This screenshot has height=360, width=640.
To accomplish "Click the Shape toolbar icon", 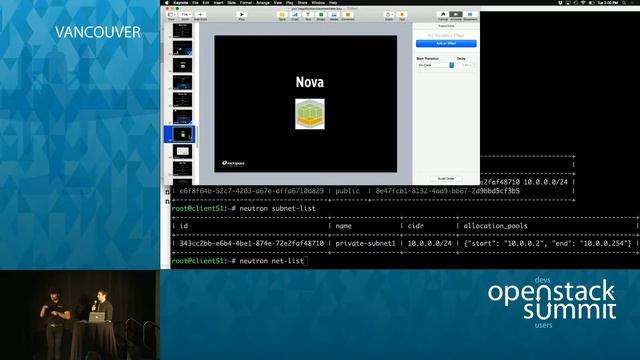I will 321,15.
